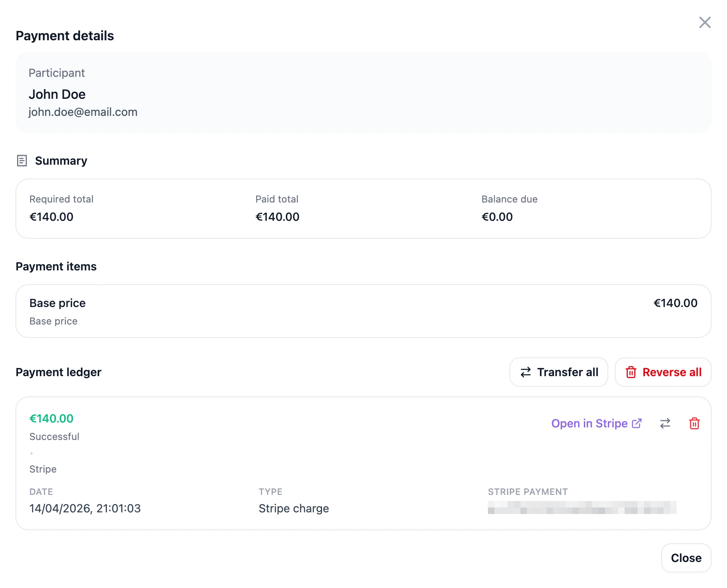
Task: Click the Participant label
Action: tap(57, 73)
